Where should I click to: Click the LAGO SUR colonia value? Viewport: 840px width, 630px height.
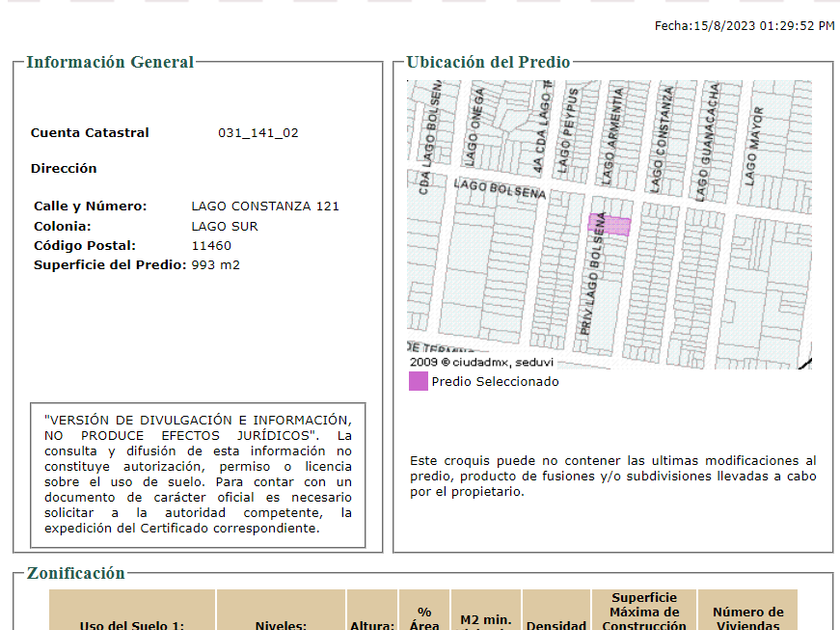tap(224, 226)
